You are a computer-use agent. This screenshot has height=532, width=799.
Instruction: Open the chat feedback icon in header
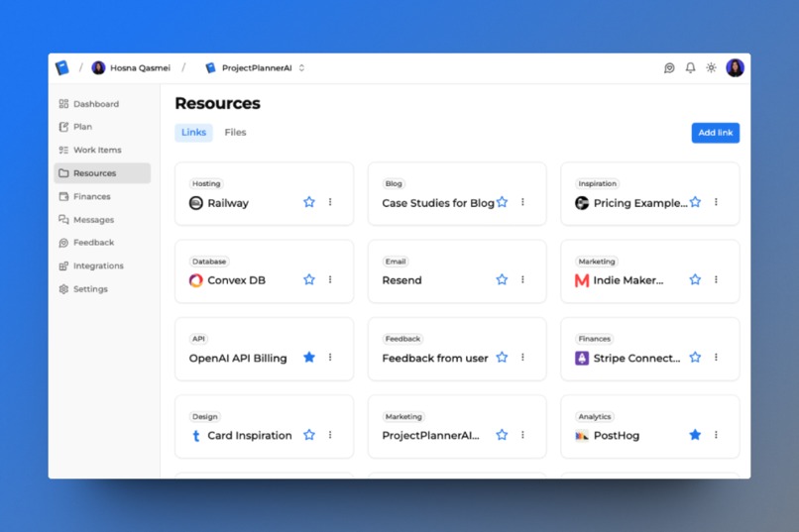click(669, 67)
